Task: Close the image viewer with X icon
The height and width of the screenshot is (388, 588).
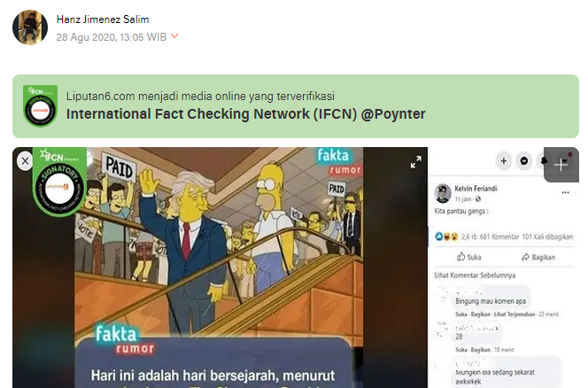Action: (x=25, y=161)
